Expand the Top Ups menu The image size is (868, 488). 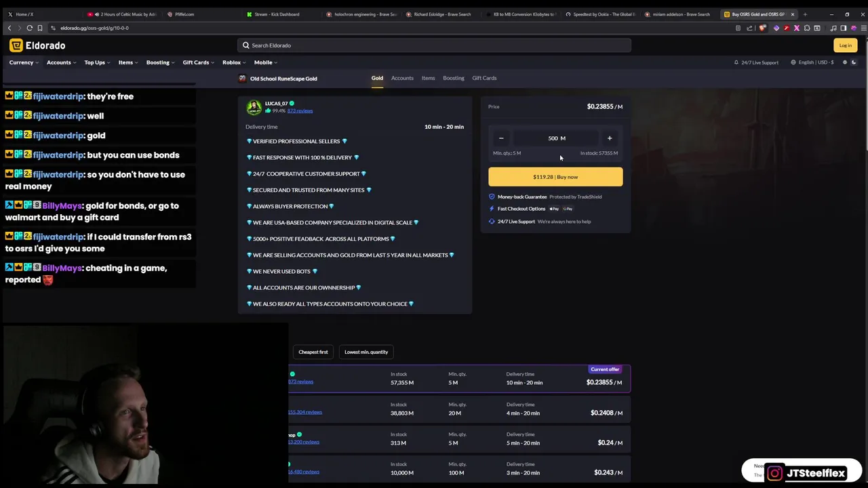pos(97,62)
